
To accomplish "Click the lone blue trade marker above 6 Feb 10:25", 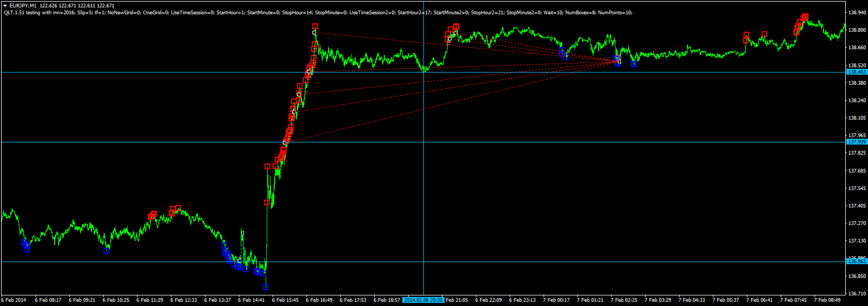I will point(106,251).
